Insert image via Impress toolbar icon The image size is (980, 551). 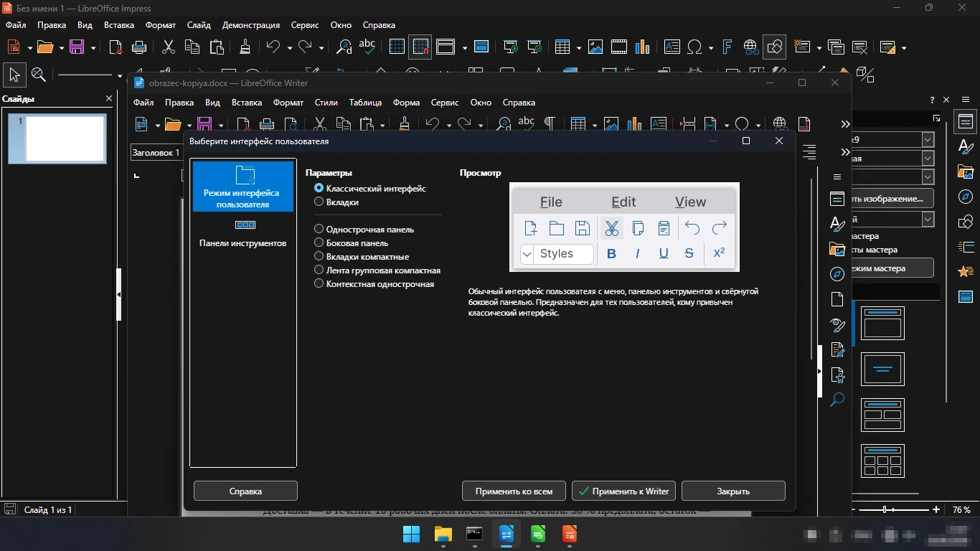[x=595, y=47]
